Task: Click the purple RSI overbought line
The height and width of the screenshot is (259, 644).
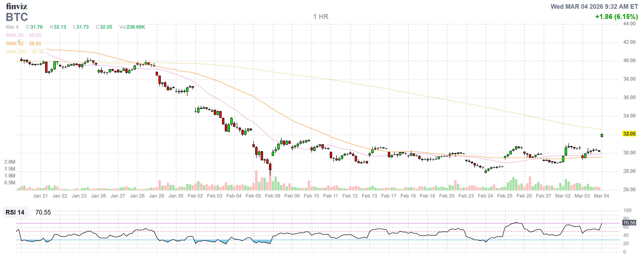Action: coord(300,223)
